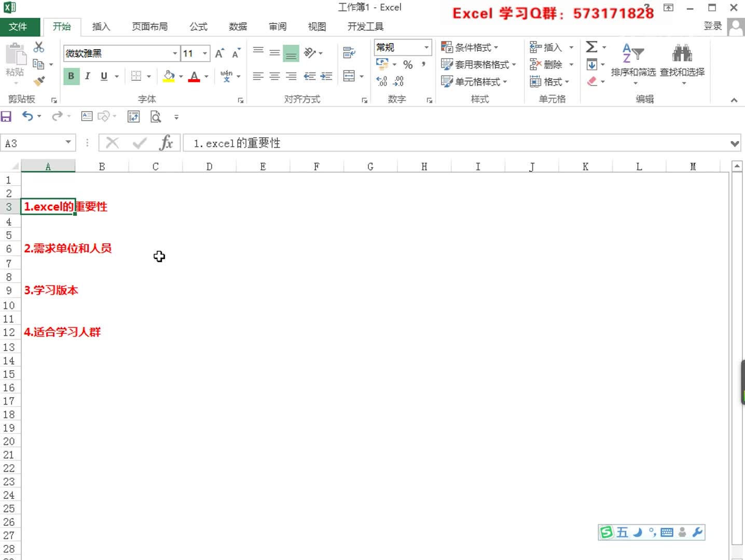Select the format painter
The height and width of the screenshot is (560, 745).
[x=38, y=81]
